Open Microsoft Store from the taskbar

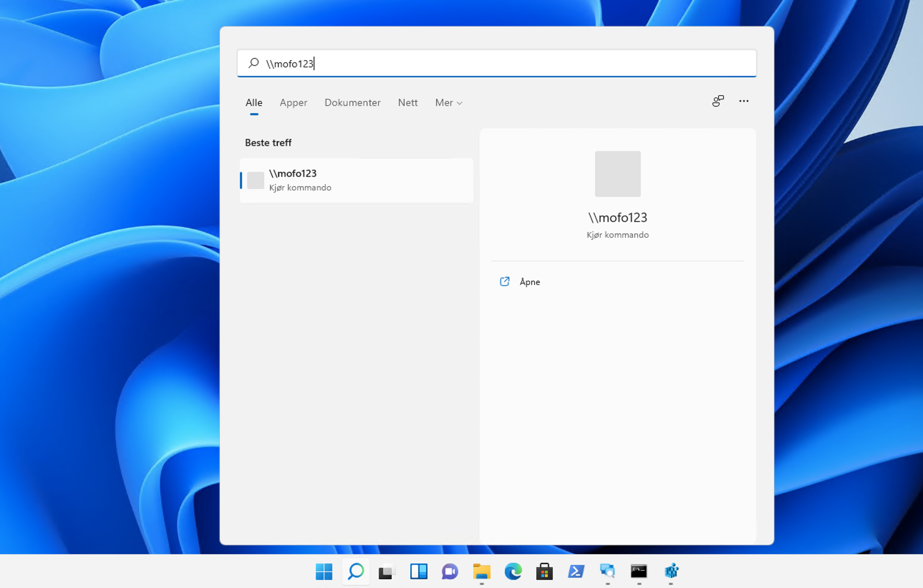coord(544,572)
